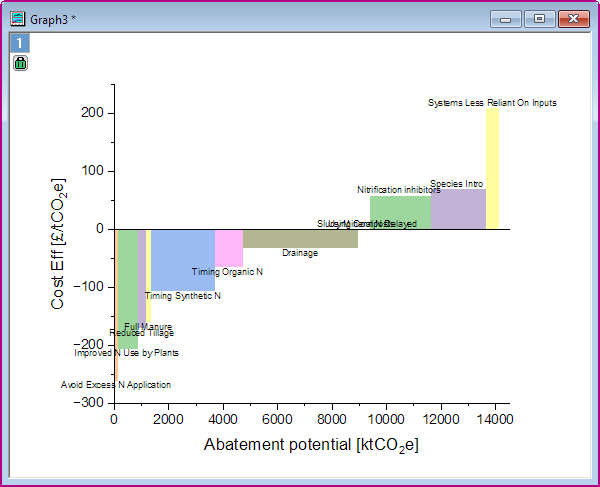Select the 'Nitrification inhibitors' label
The width and height of the screenshot is (600, 487).
tap(399, 190)
